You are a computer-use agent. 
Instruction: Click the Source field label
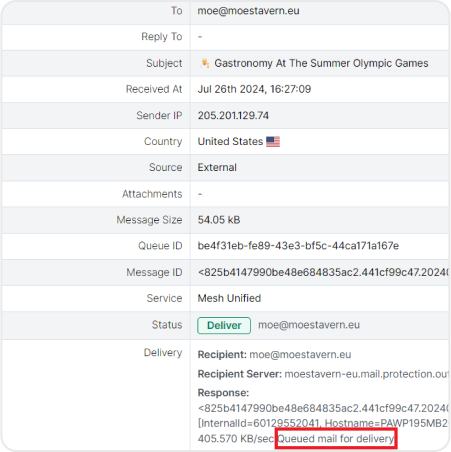pos(165,167)
